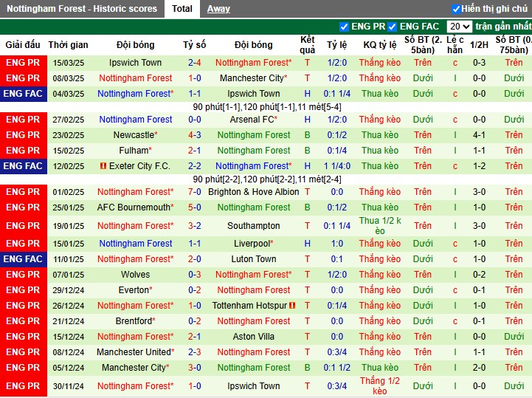Click ENG FAC league label on 12/02/25 row

click(23, 166)
